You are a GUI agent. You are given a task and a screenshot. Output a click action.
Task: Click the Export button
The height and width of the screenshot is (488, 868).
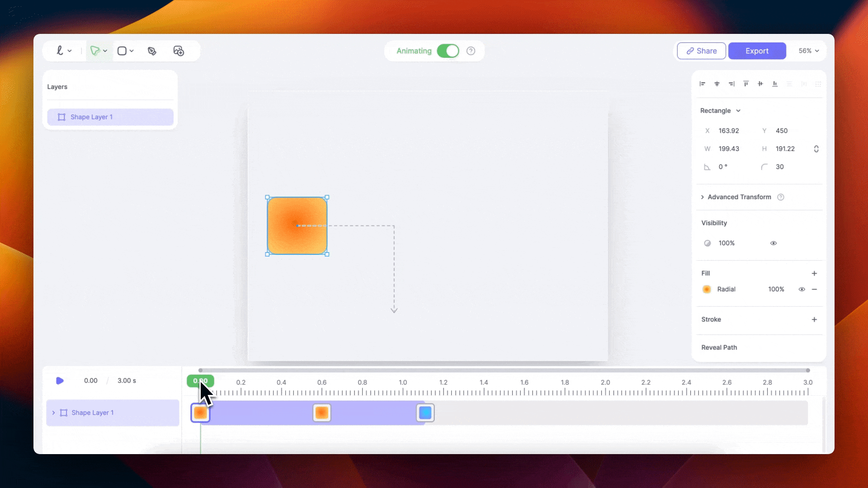pyautogui.click(x=757, y=51)
